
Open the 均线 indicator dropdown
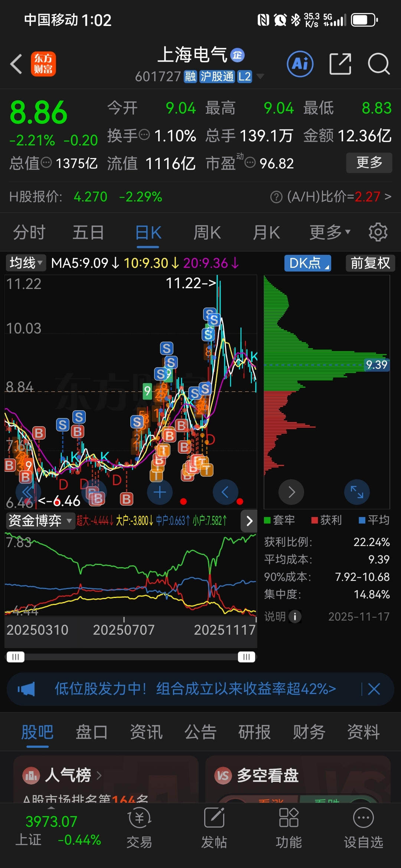tap(26, 263)
